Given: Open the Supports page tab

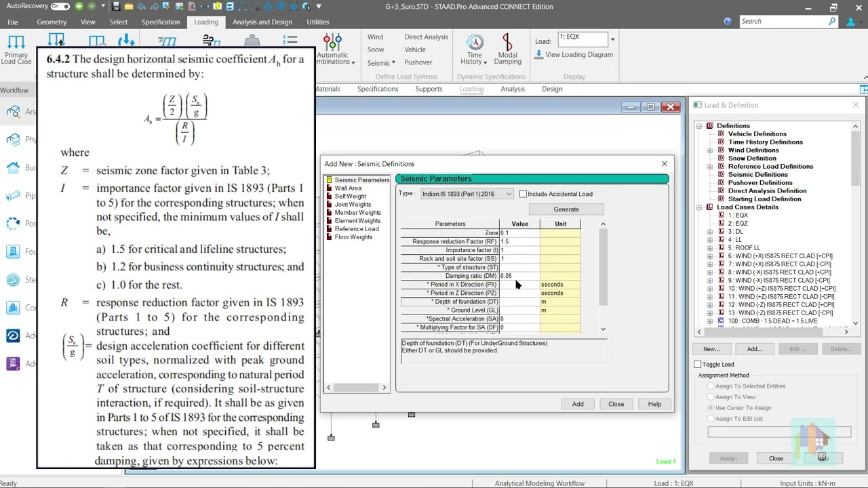Looking at the screenshot, I should [429, 89].
